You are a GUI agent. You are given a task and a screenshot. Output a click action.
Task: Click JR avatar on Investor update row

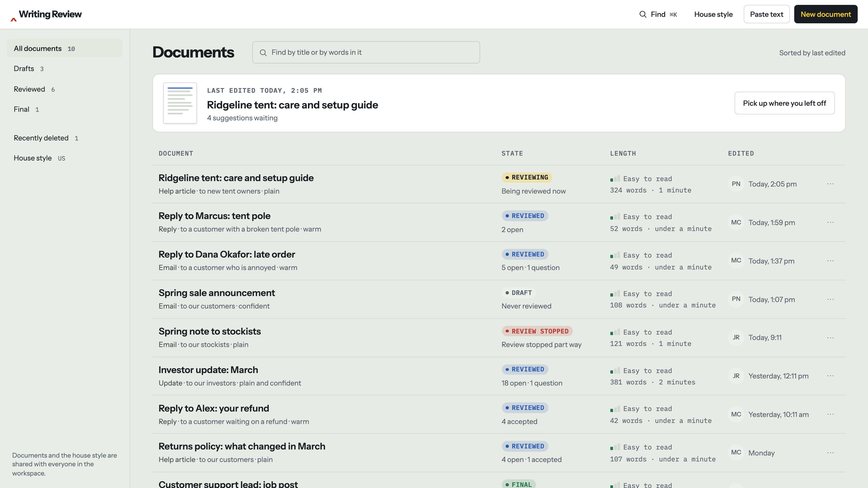736,376
